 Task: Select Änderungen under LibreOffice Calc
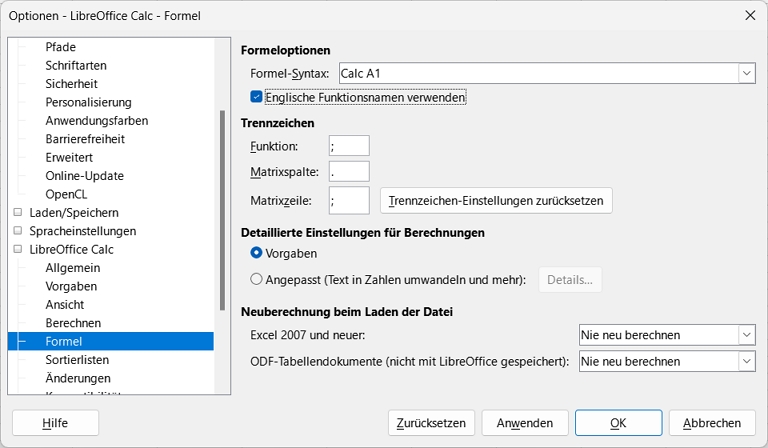78,378
